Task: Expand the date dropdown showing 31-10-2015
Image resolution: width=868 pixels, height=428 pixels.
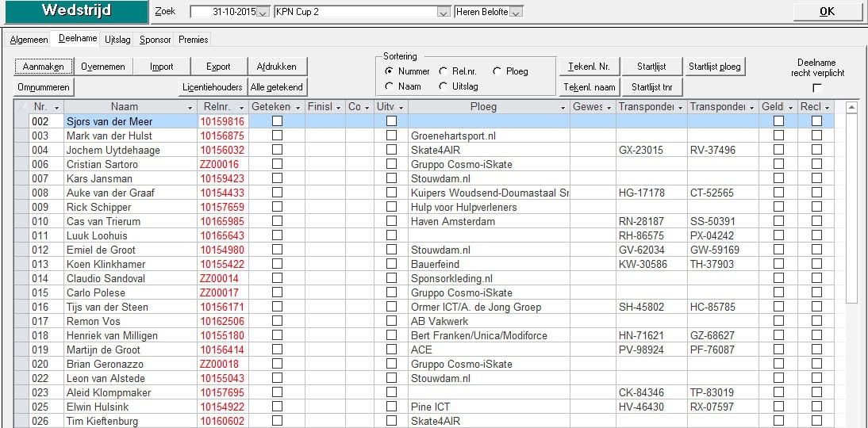Action: click(x=263, y=13)
